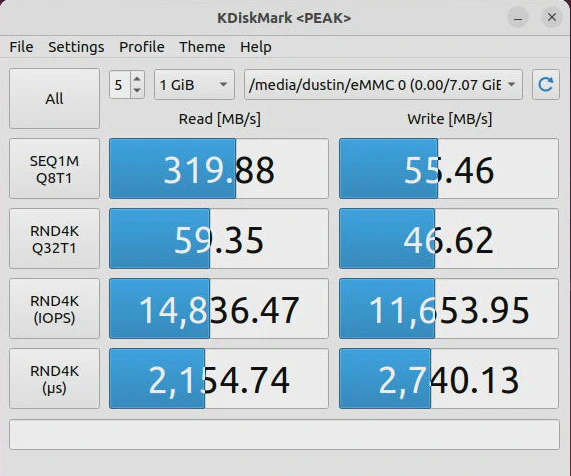The image size is (571, 476).
Task: Open the Settings menu
Action: (76, 47)
